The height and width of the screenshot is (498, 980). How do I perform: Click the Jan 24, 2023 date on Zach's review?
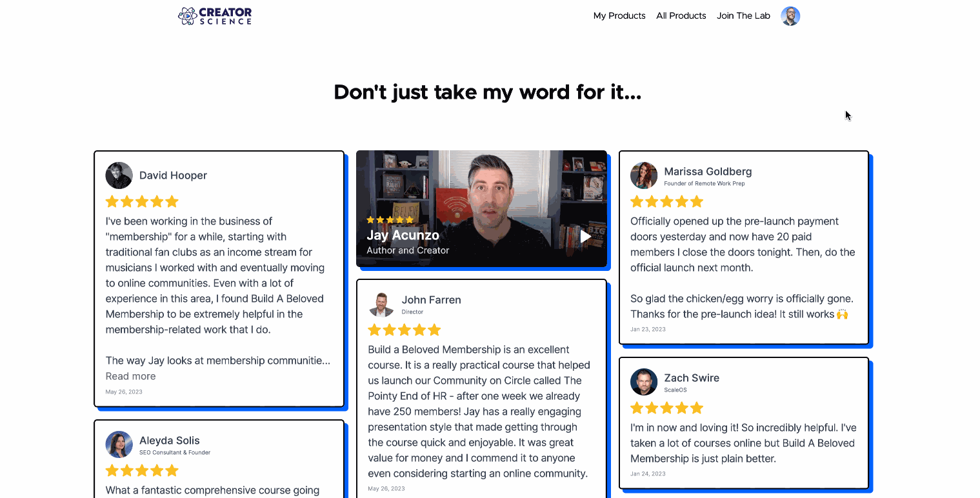(x=648, y=473)
